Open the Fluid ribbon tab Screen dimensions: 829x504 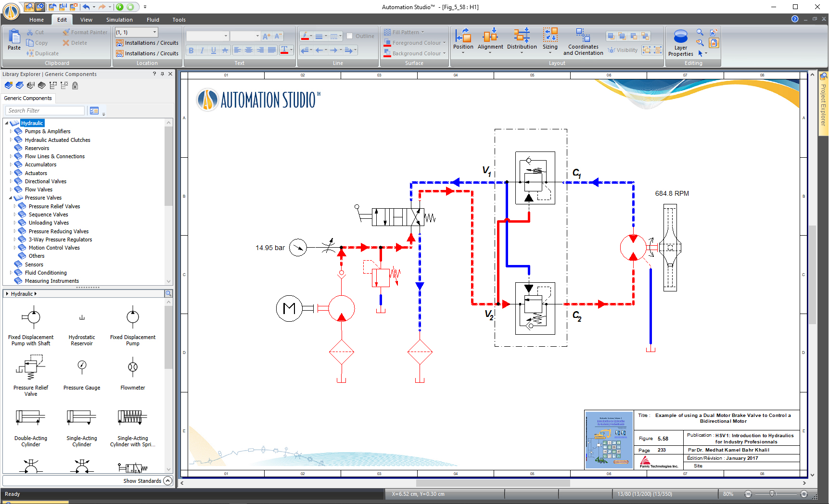[x=153, y=20]
